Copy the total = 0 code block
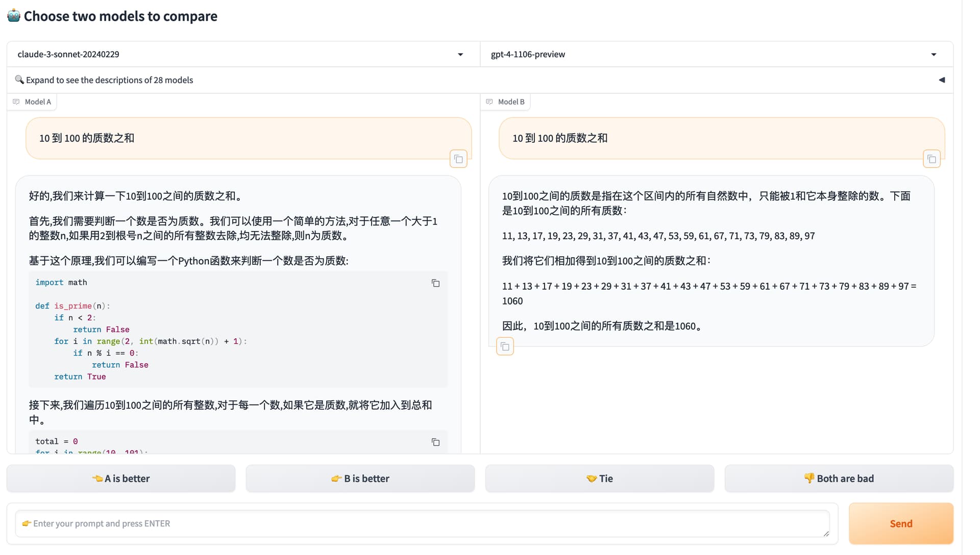This screenshot has height=555, width=980. pyautogui.click(x=435, y=442)
